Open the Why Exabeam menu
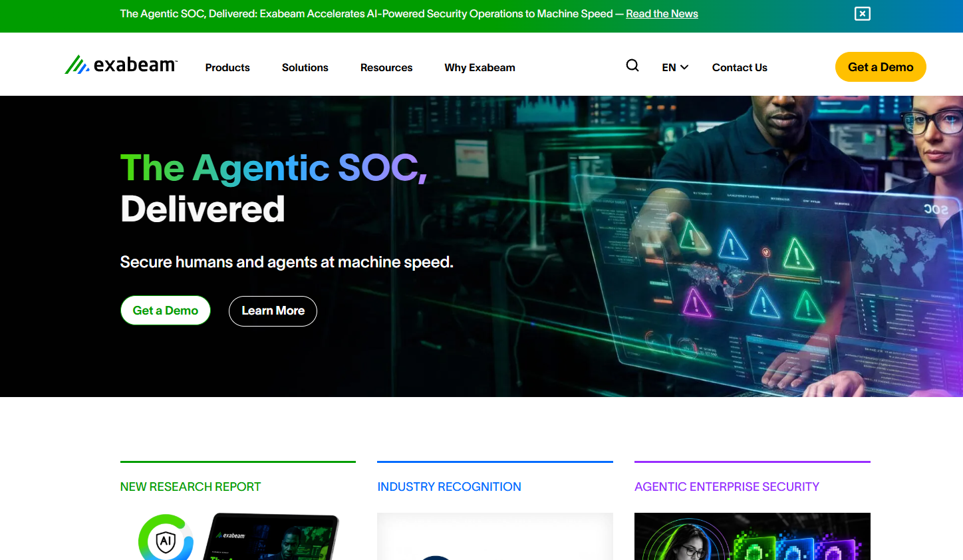Screen dimensions: 963x560 [x=480, y=67]
